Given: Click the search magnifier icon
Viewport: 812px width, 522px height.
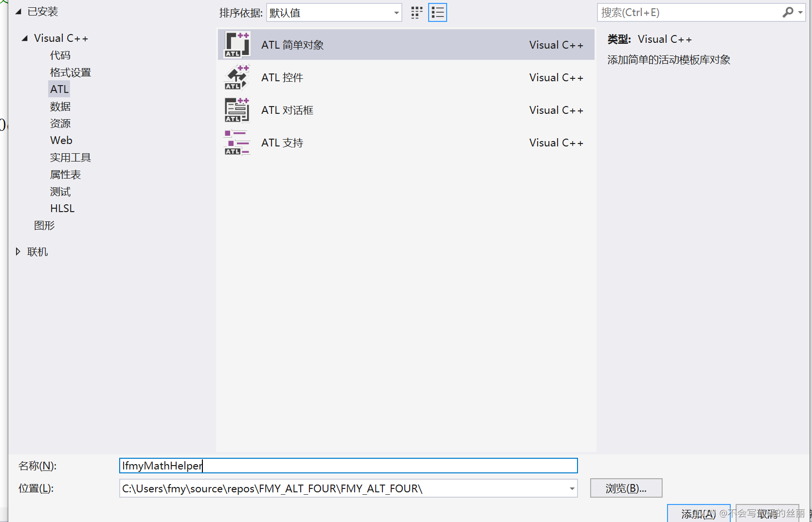Looking at the screenshot, I should tap(788, 12).
